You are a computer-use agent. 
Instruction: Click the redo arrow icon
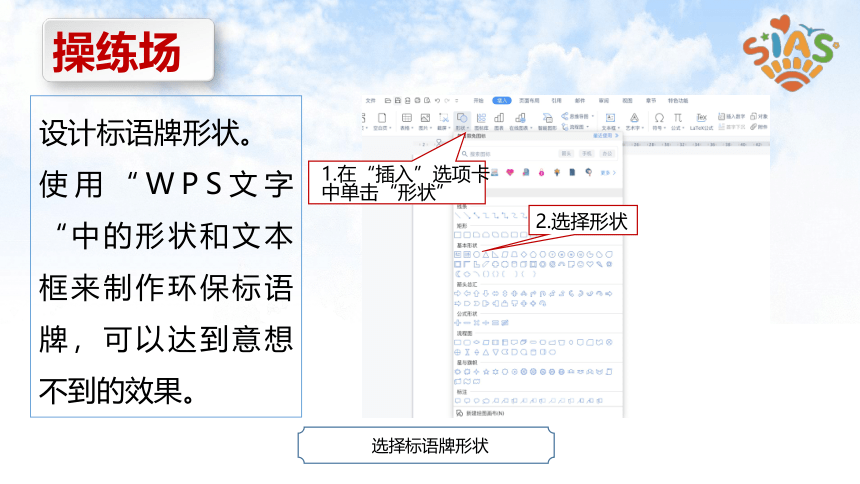[448, 100]
